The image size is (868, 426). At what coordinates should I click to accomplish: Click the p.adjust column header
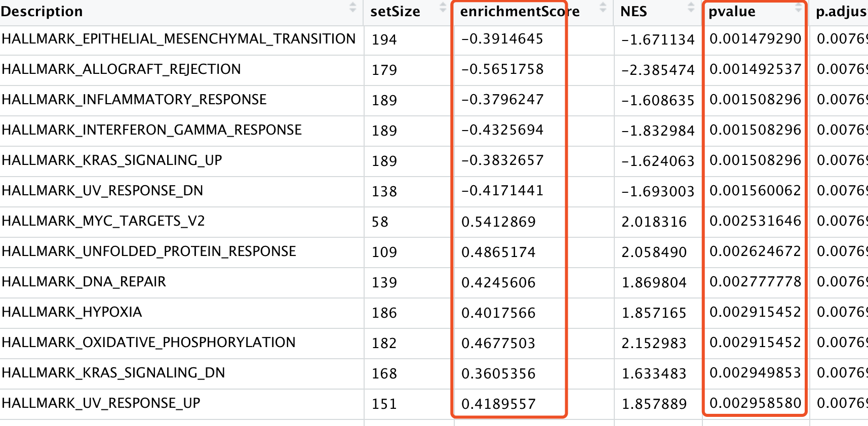[x=842, y=12]
